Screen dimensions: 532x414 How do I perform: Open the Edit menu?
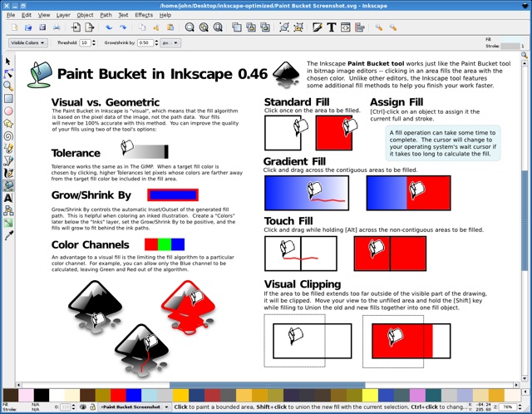pos(27,15)
